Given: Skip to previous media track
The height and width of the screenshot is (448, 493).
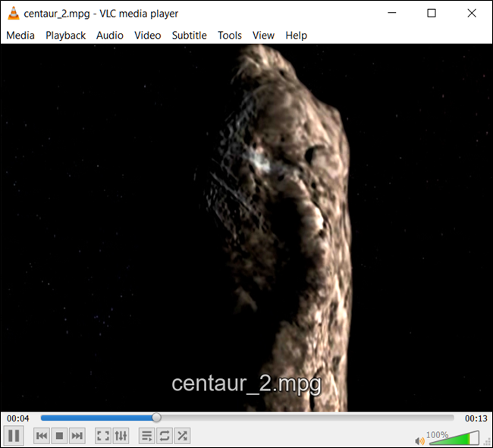Looking at the screenshot, I should tap(42, 436).
